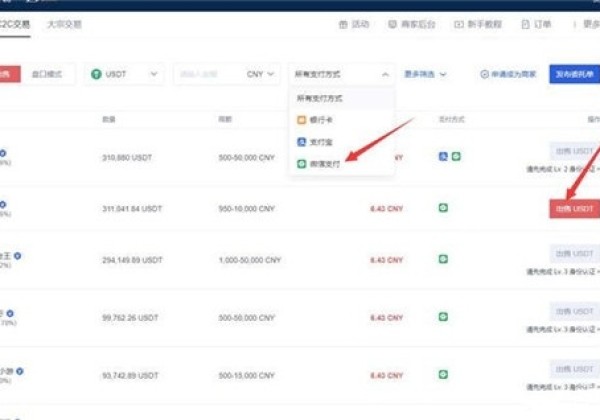Click the green USDT coin icon
This screenshot has width=600, height=420.
point(96,74)
